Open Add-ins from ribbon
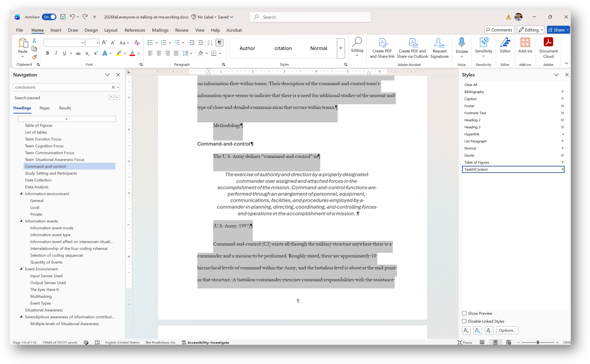590x364 pixels. pyautogui.click(x=525, y=46)
